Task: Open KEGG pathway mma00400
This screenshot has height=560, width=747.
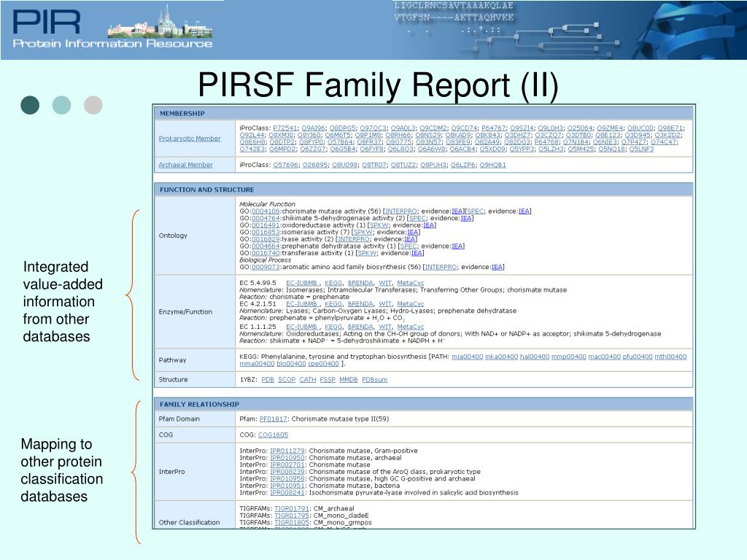Action: tap(257, 364)
